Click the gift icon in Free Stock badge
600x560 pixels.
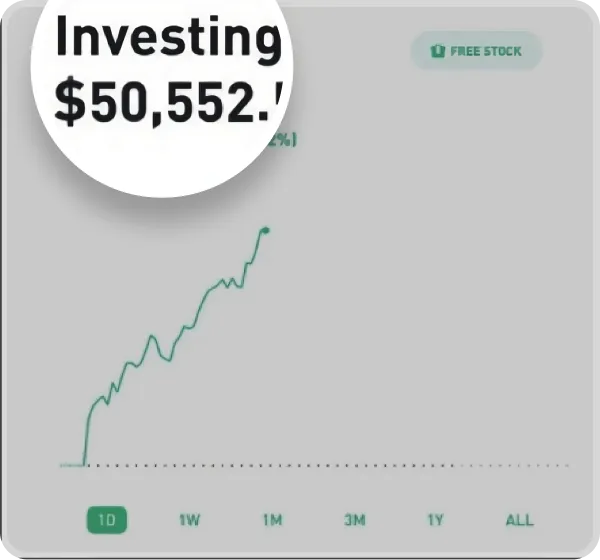437,51
